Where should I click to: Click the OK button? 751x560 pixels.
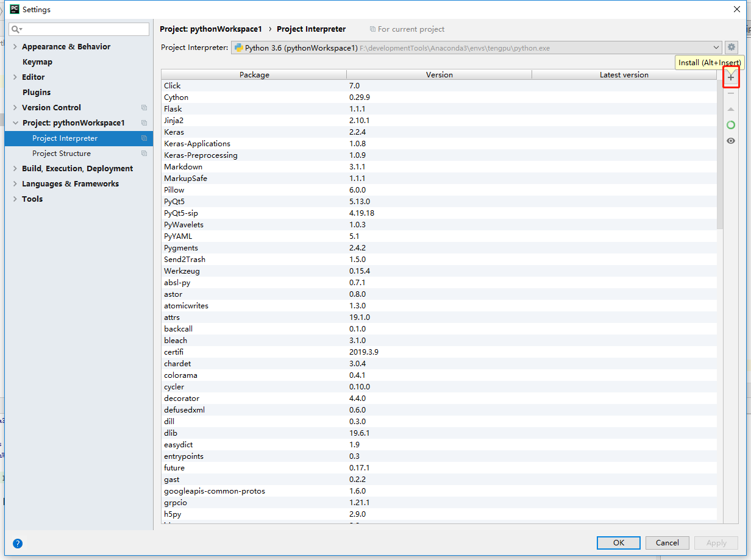[619, 543]
